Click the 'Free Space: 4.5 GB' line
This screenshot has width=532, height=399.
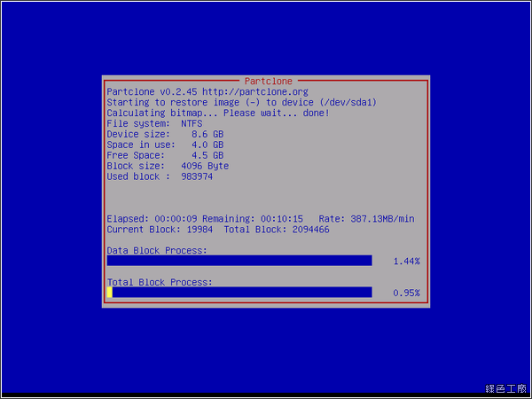165,155
